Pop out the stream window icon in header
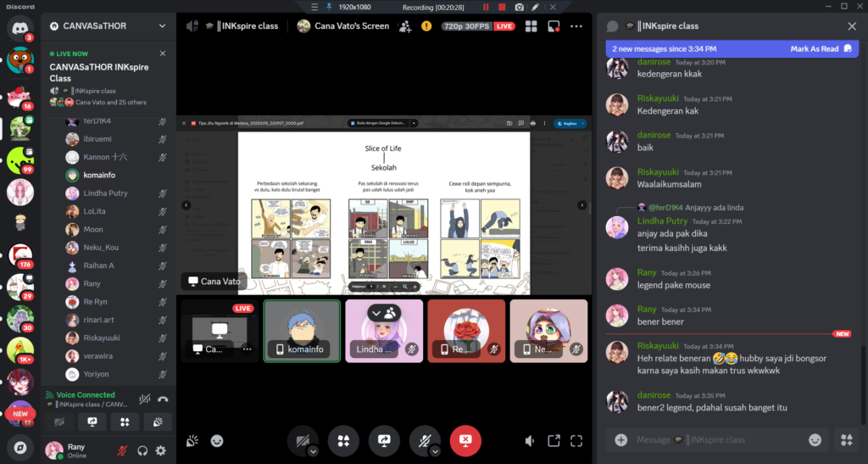Screen dimensions: 868x464 [x=553, y=26]
